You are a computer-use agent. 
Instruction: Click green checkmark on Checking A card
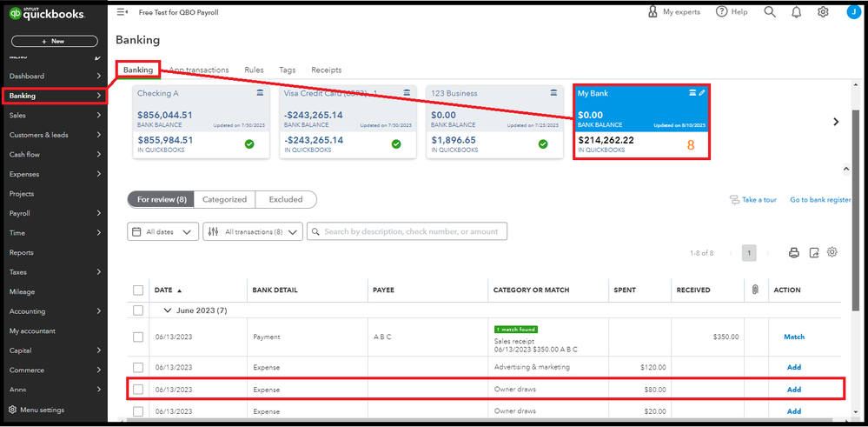coord(249,144)
